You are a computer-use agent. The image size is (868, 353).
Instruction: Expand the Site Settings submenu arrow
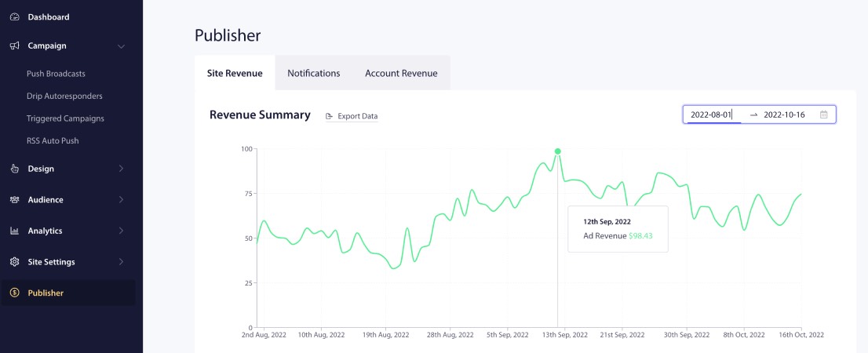coord(121,262)
